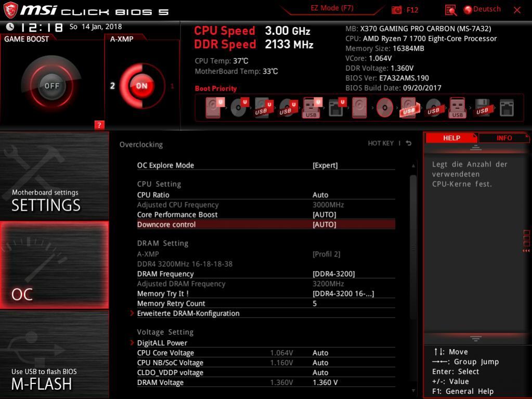The image size is (532, 399).
Task: Open the M-FLASH BIOS flashing section
Action: coord(54,354)
